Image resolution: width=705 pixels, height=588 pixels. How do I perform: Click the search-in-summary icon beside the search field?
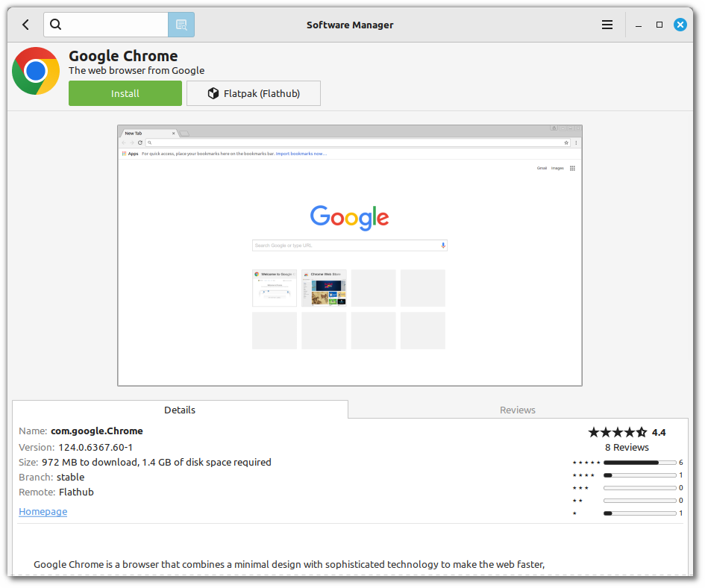181,25
